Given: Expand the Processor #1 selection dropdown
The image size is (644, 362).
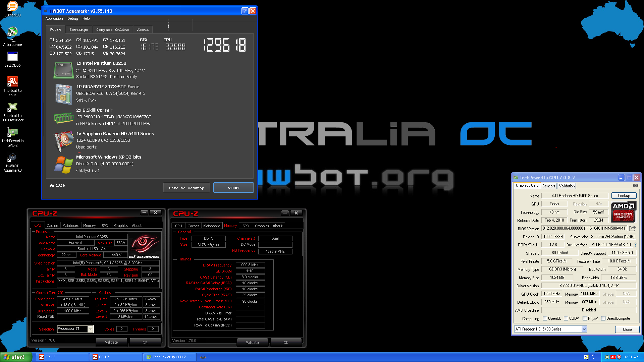Looking at the screenshot, I should coord(90,329).
